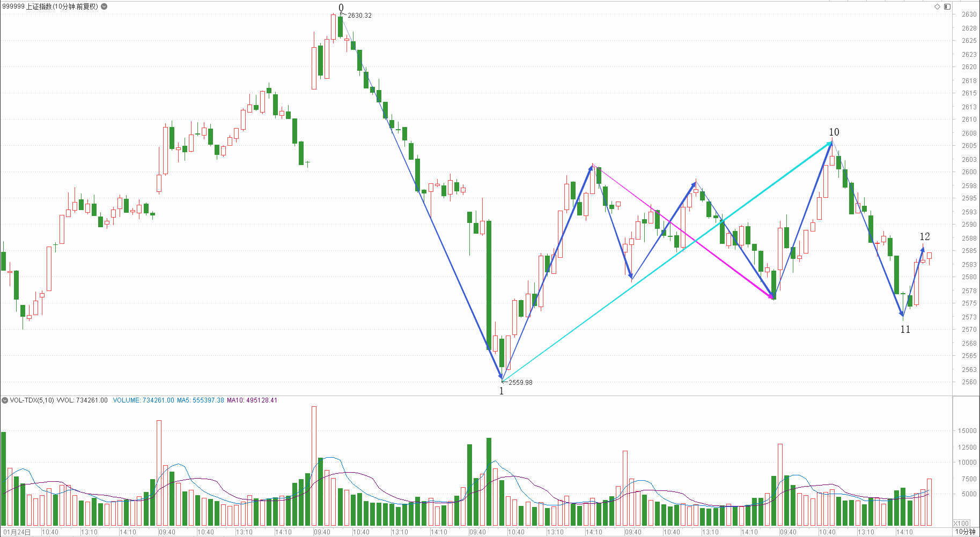The width and height of the screenshot is (980, 537).
Task: Toggle the side panel layout icon
Action: click(x=947, y=6)
